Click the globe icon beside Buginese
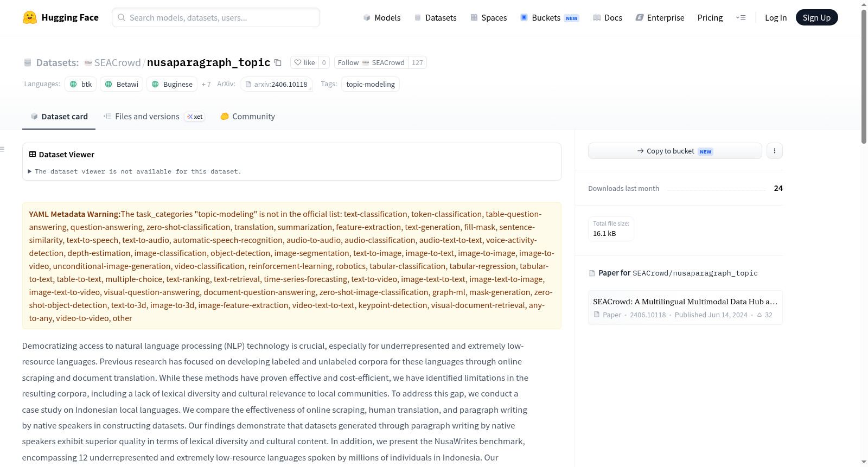 point(155,84)
